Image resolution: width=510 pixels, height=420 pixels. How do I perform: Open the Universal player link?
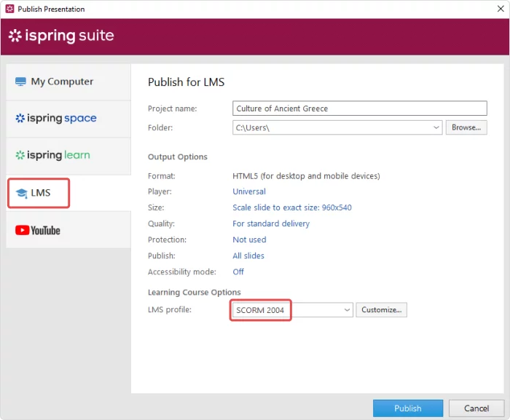click(249, 191)
